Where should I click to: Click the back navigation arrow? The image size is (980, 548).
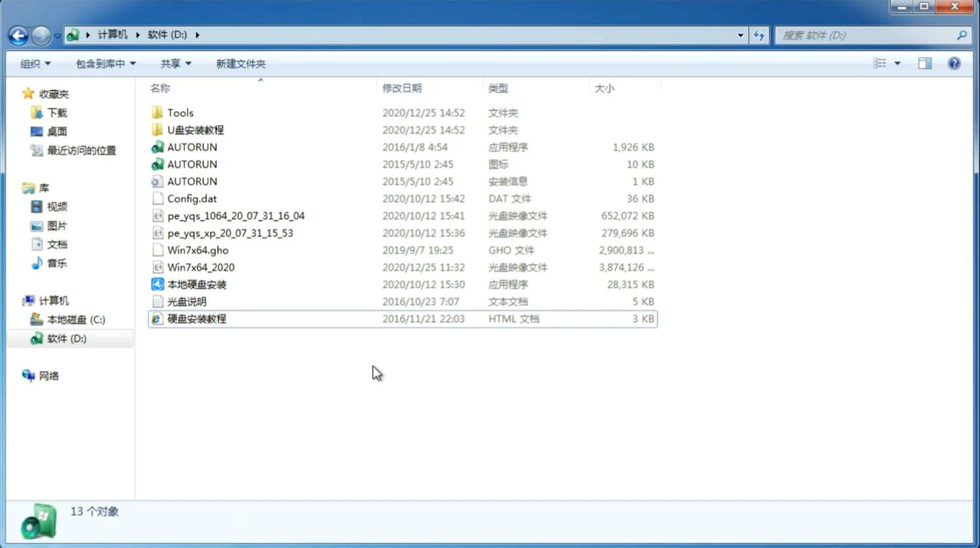pos(19,34)
